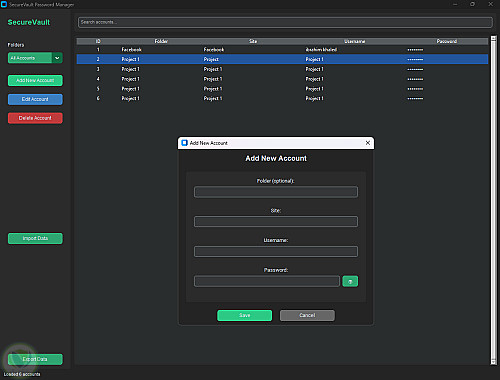Click into the Site field
This screenshot has width=500, height=380.
pyautogui.click(x=276, y=222)
